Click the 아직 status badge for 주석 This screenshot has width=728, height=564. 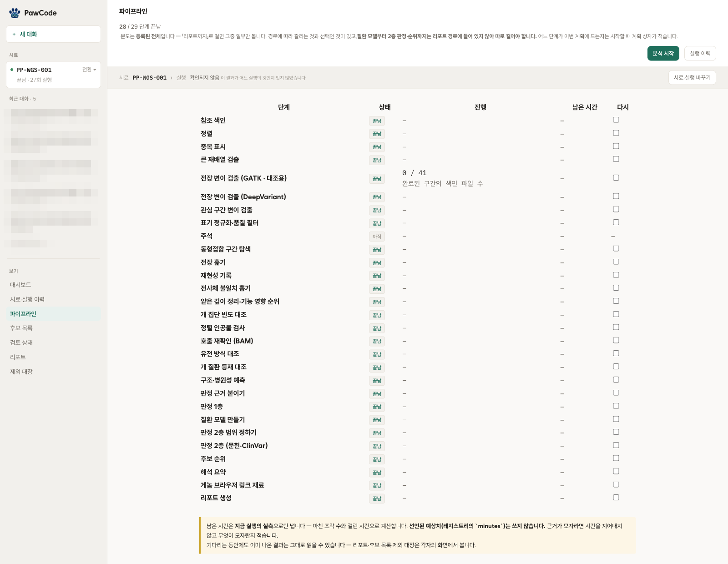377,237
